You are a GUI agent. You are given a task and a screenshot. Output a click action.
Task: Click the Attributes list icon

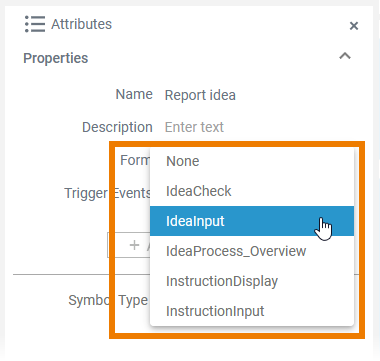pyautogui.click(x=35, y=24)
